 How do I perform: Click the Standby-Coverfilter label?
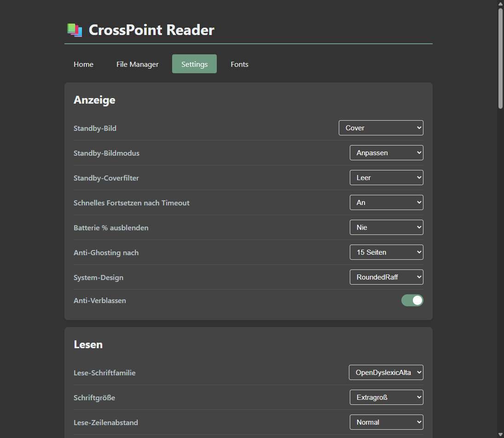coord(106,178)
